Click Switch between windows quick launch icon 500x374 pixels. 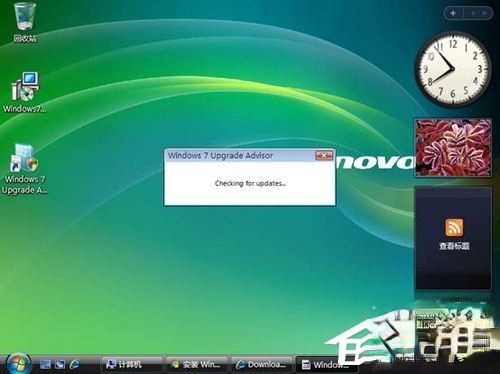60,364
